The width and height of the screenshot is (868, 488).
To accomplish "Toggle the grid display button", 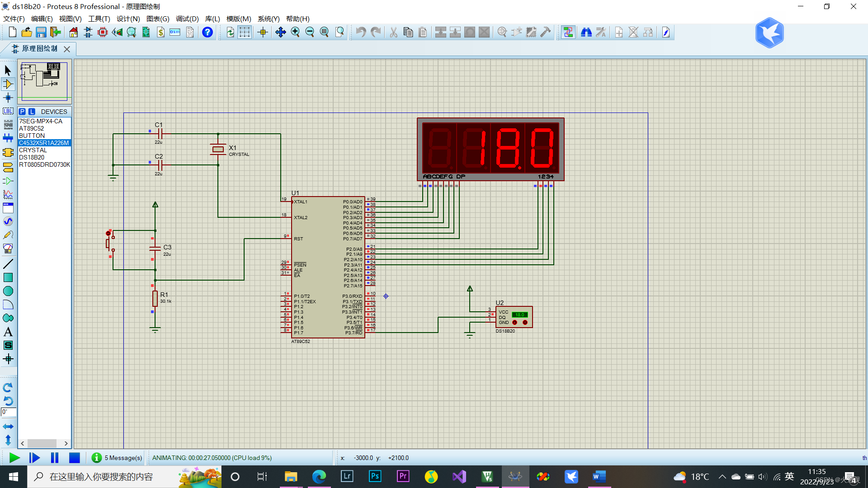I will tap(245, 32).
